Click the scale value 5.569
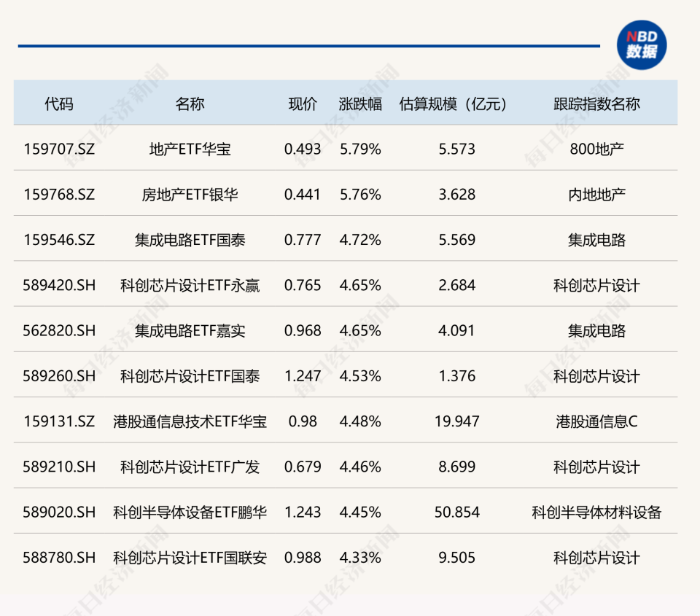 (456, 240)
